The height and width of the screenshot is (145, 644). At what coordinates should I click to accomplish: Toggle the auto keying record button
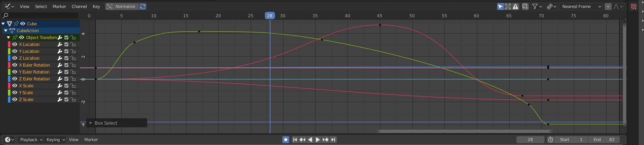click(286, 140)
